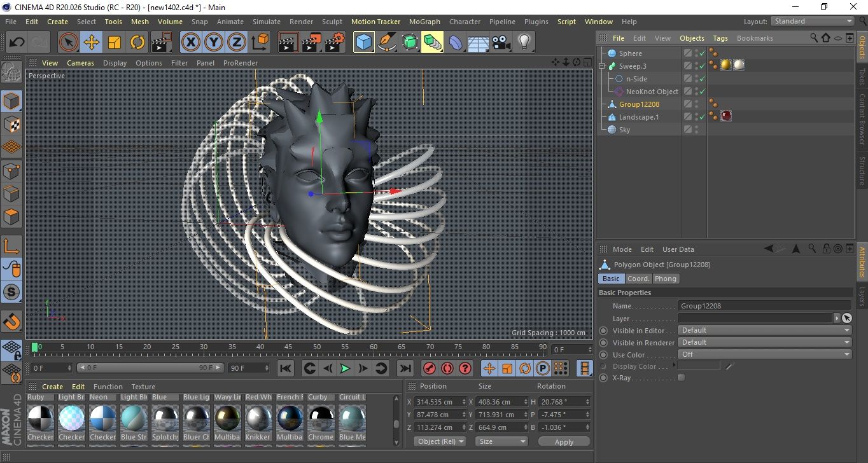Click the Enable Axis tool icon

coord(11,246)
